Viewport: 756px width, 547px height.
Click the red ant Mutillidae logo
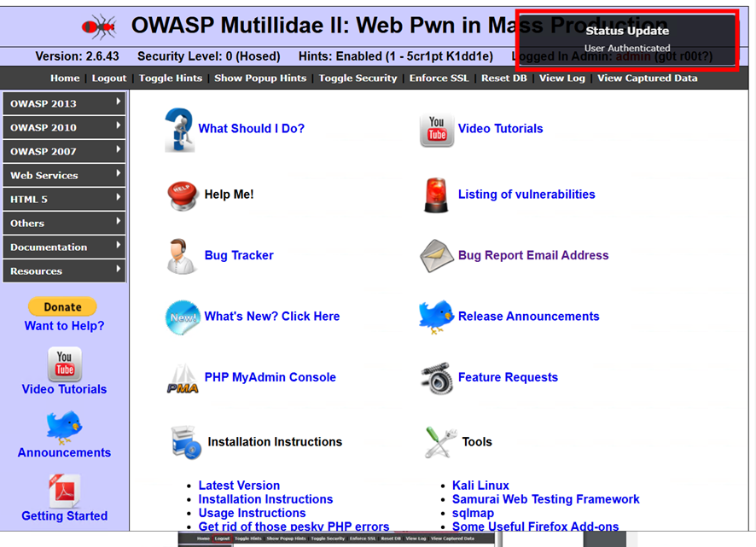[99, 26]
